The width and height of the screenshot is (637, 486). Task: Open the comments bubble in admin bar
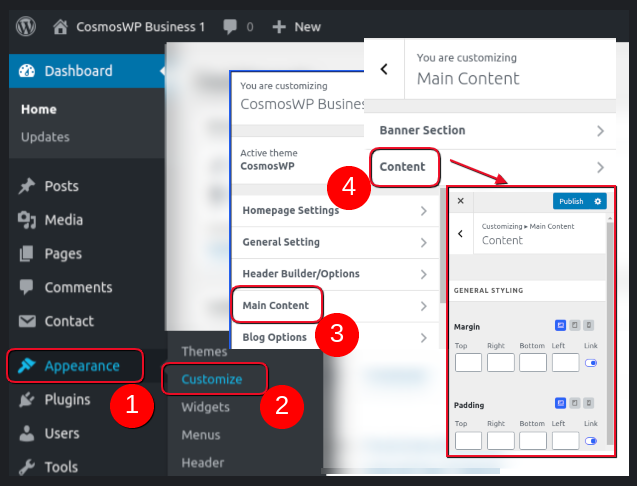point(230,27)
